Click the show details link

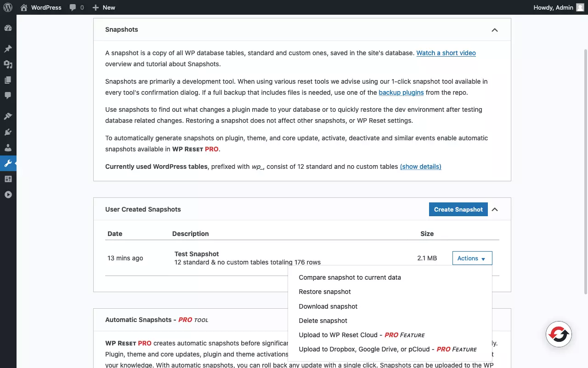click(x=420, y=167)
